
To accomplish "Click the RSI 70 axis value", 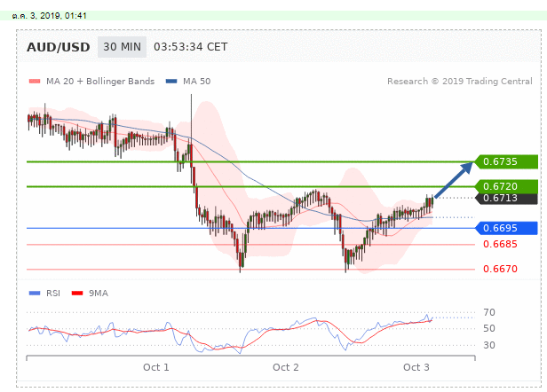I will 489,312.
